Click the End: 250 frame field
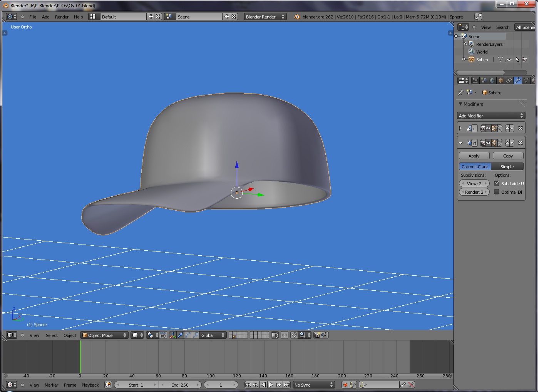 180,385
